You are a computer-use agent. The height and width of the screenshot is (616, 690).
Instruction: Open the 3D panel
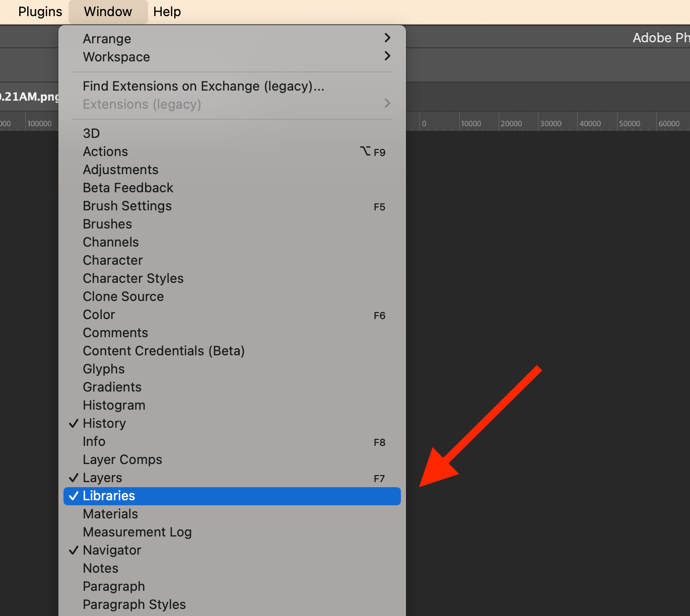(232, 133)
